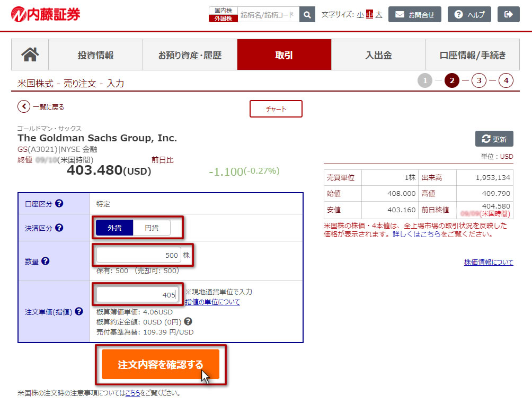Click the 一覧に戻る text link
This screenshot has width=532, height=406.
[x=49, y=107]
